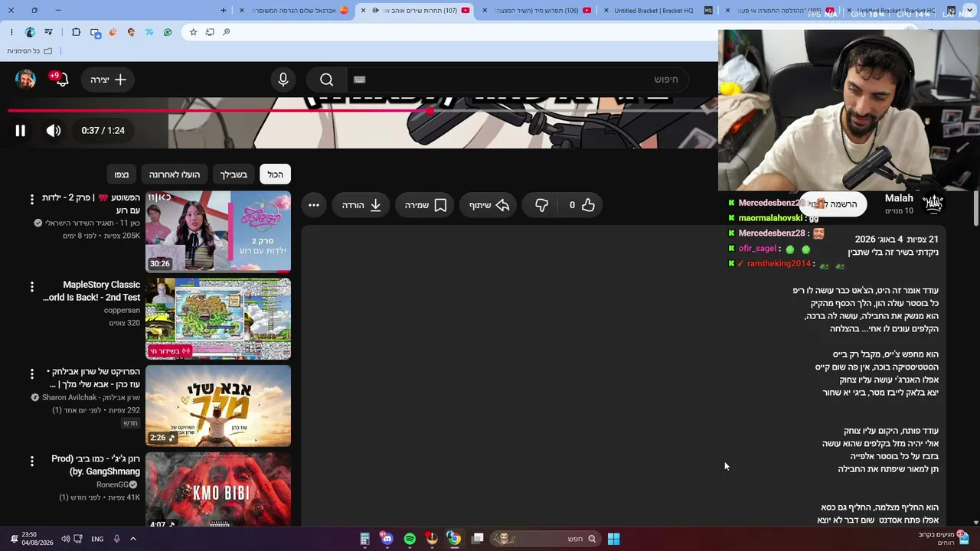Viewport: 980px width, 551px height.
Task: Mute the video volume
Action: [54, 131]
